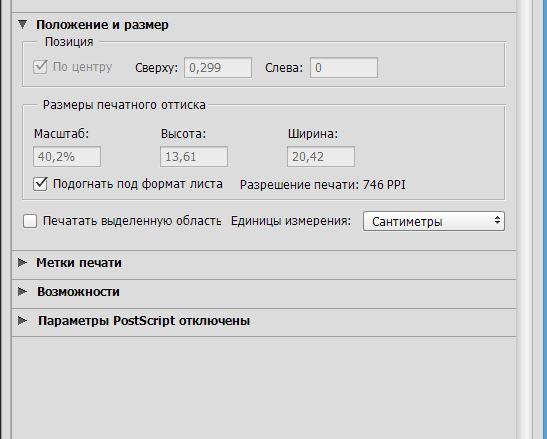The width and height of the screenshot is (547, 439).
Task: Uncheck Подогнать под формат листа
Action: [40, 184]
